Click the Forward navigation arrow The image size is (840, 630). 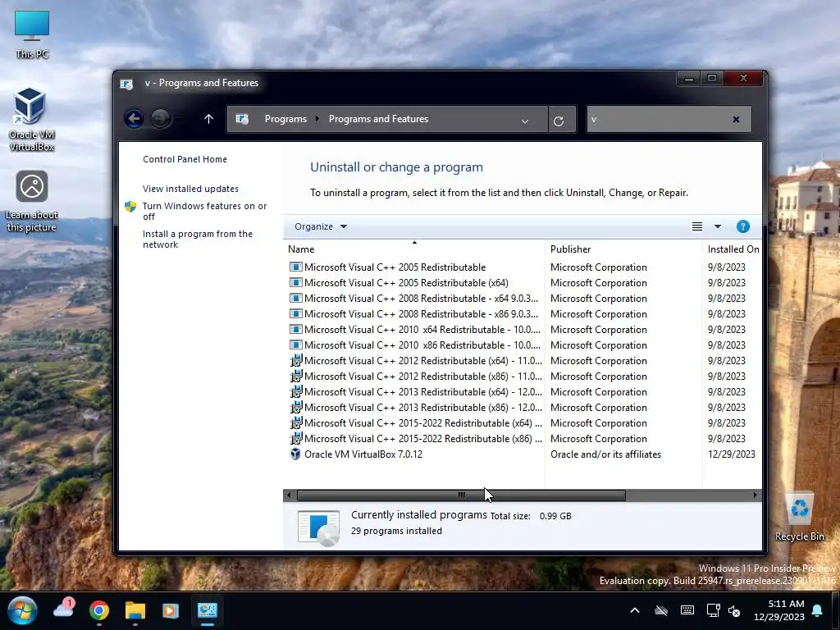point(160,118)
